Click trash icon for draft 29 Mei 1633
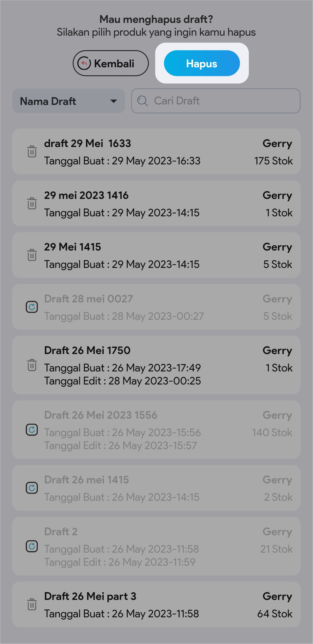The width and height of the screenshot is (313, 644). point(32,151)
